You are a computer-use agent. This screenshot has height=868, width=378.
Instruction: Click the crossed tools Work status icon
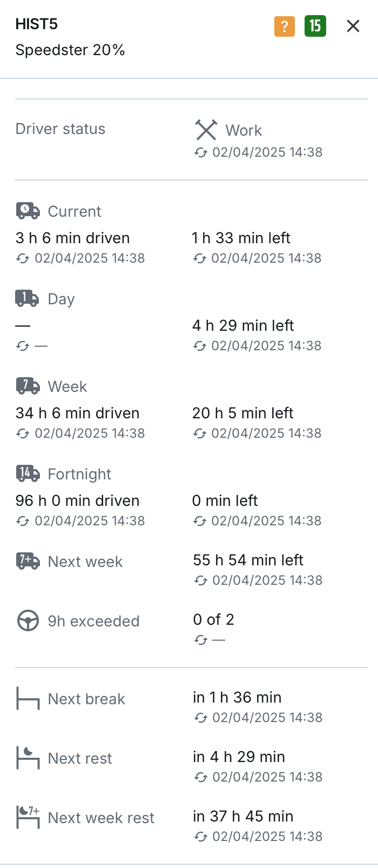[x=206, y=130]
